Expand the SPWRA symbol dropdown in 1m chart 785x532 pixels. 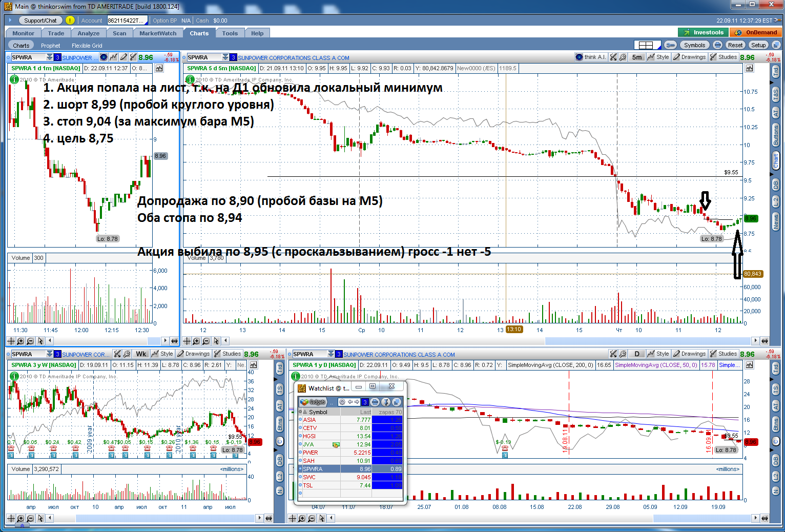click(x=50, y=57)
